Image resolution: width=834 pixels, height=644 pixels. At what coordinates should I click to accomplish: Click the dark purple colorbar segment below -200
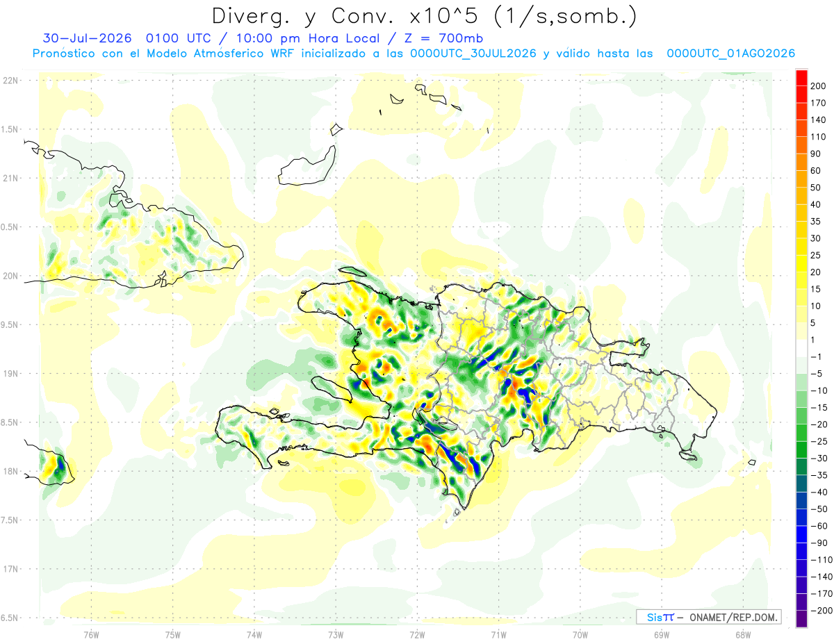coord(801,619)
